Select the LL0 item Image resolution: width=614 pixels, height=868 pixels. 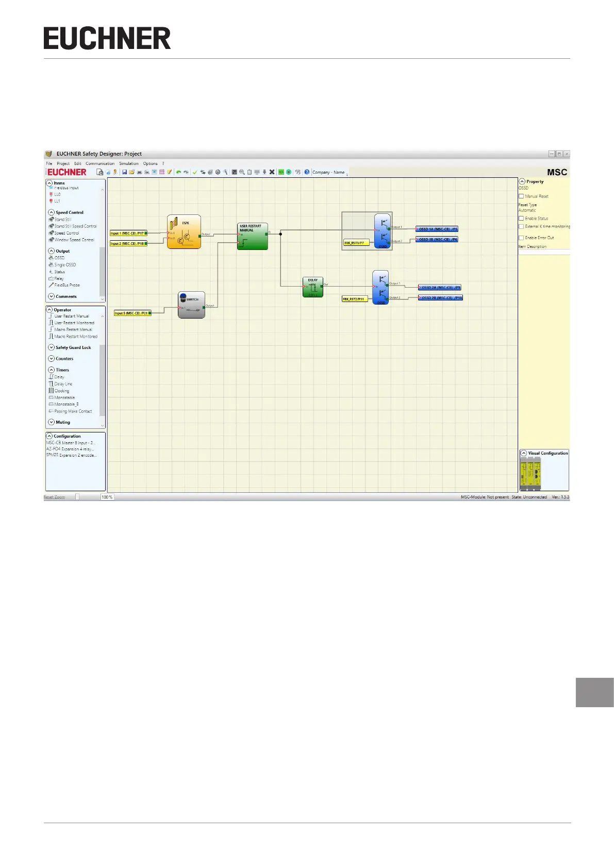(55, 194)
